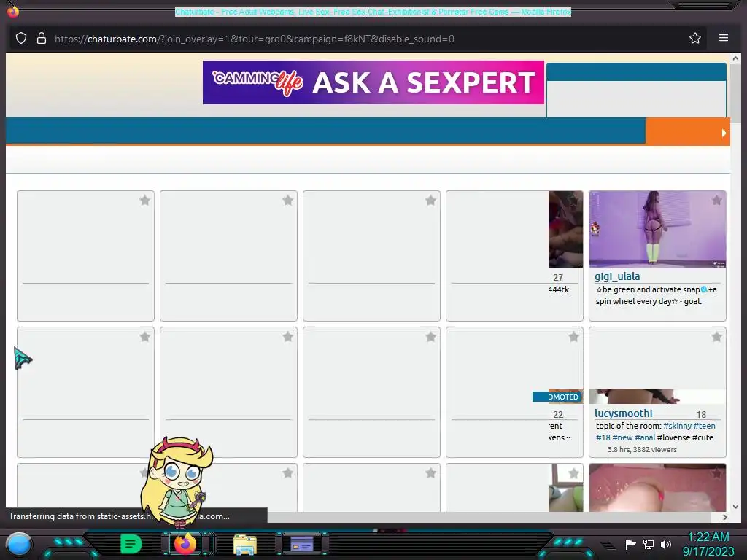Toggle follow star on first top-row card
Viewport: 747px width, 560px height.
pyautogui.click(x=145, y=201)
